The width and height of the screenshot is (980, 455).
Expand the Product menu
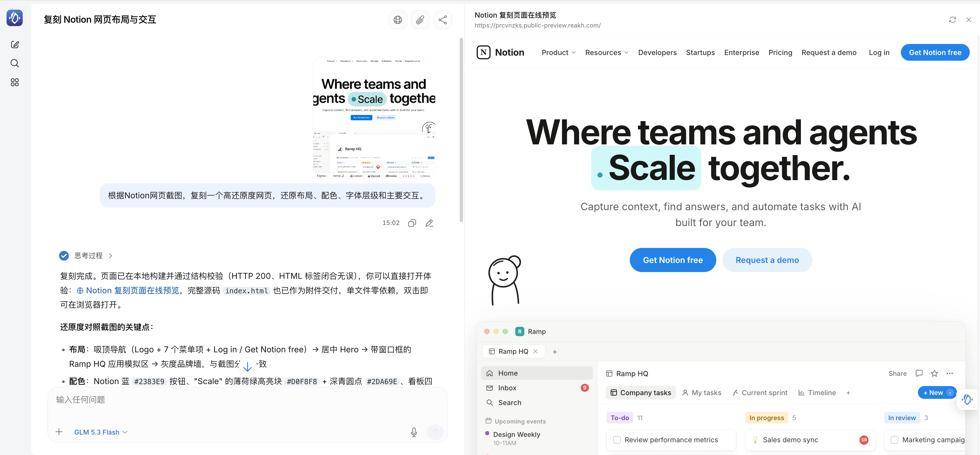(558, 52)
